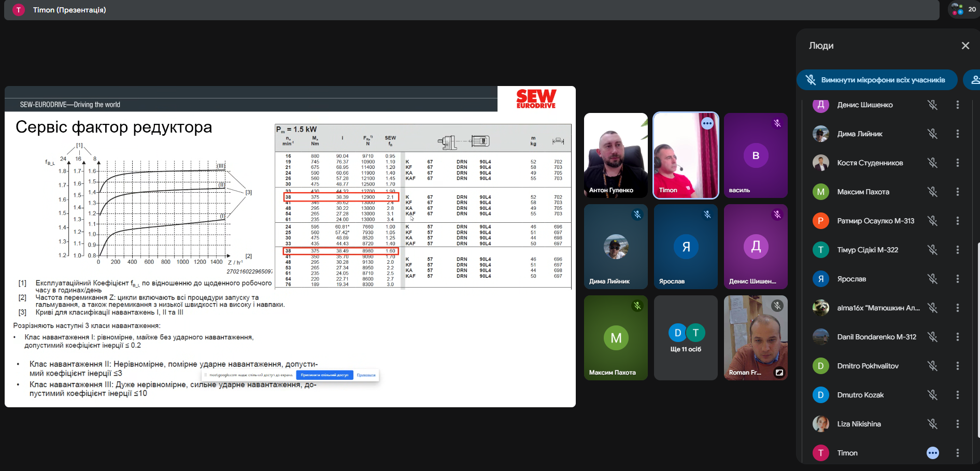Screen dimensions: 980x471
Task: Click Припинити спільний доступ button
Action: pos(324,375)
